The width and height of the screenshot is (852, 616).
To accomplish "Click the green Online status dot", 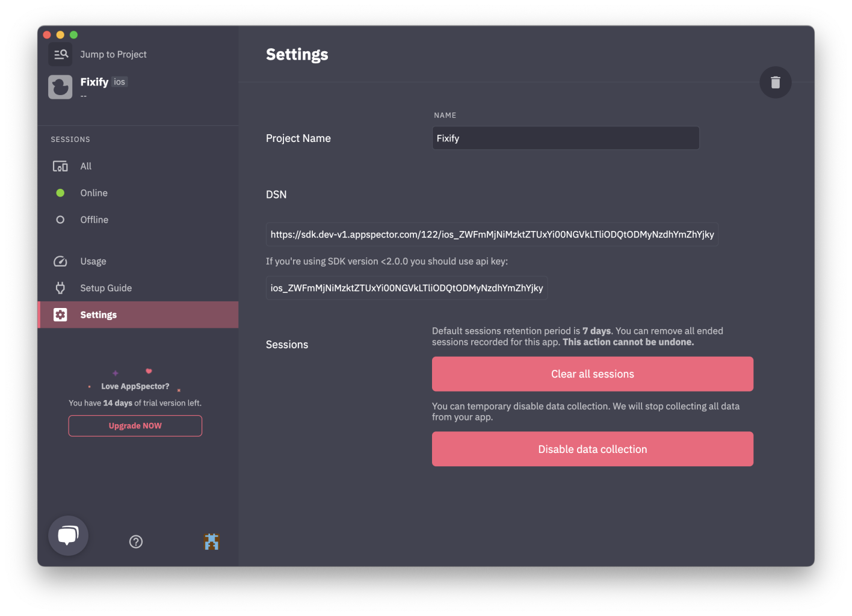I will tap(60, 193).
